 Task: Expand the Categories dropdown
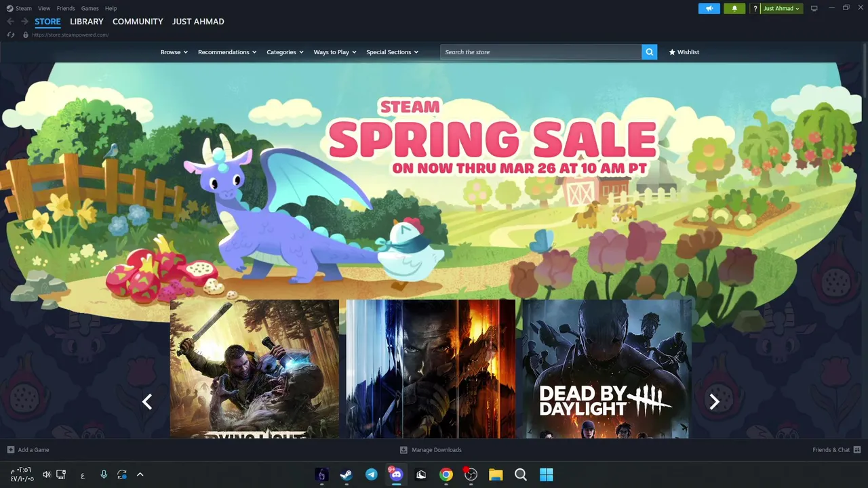pyautogui.click(x=285, y=52)
